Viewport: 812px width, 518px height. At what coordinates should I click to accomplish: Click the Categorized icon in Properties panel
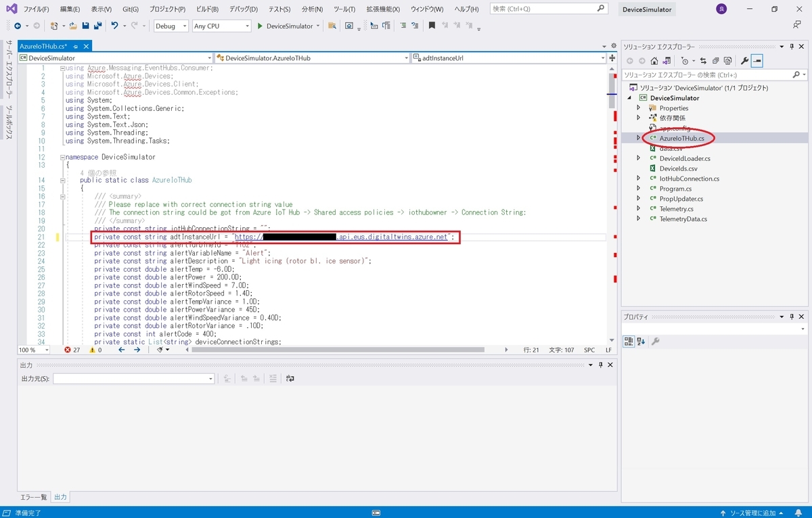(x=629, y=342)
